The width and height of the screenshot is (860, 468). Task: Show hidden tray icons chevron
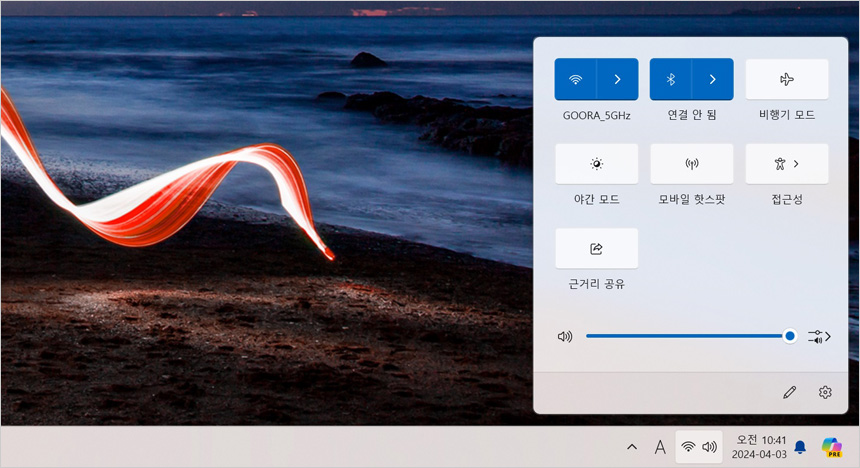pos(631,447)
